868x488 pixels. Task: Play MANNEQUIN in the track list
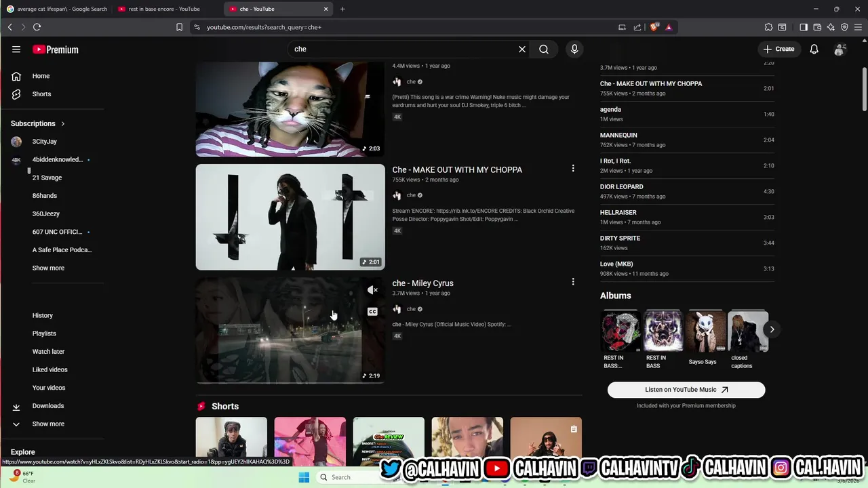click(687, 140)
